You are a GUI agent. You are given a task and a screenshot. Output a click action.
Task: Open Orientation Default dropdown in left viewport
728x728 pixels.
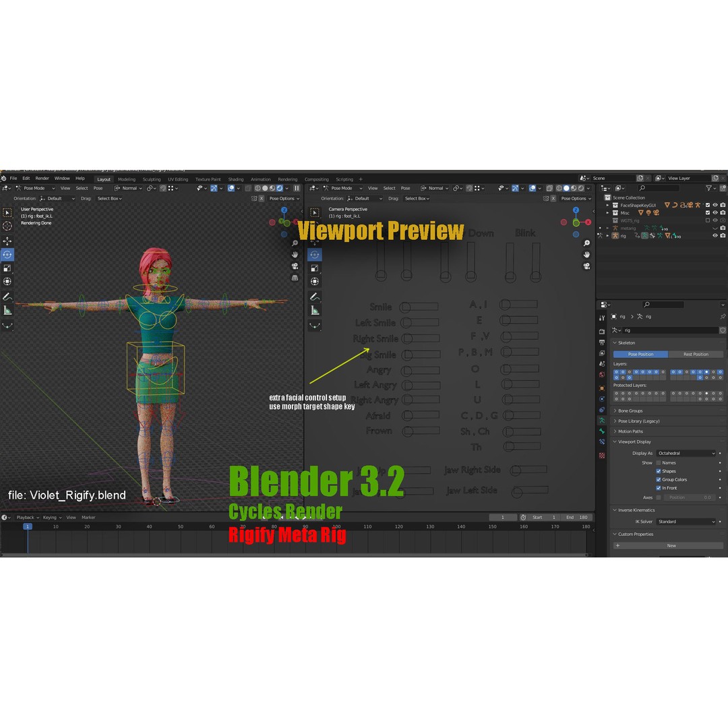tap(57, 198)
